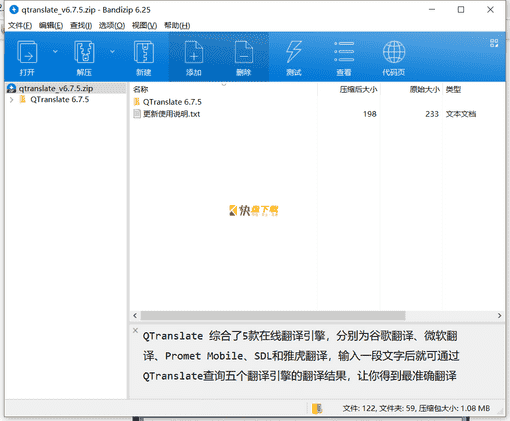Viewport: 510px width, 421px height.
Task: Select QTranslate 6.7.5 folder in file list
Action: coord(172,102)
